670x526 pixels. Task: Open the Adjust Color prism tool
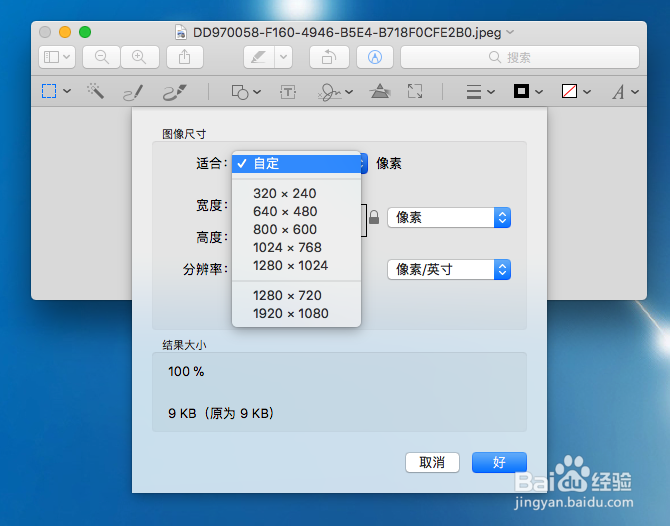pos(379,91)
